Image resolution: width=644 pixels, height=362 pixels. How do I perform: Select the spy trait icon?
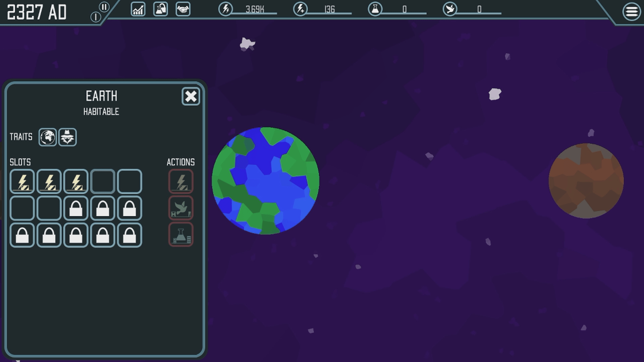[x=67, y=137]
